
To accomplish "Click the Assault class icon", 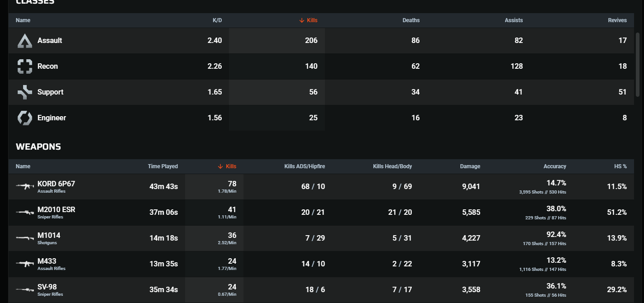I will tap(25, 41).
